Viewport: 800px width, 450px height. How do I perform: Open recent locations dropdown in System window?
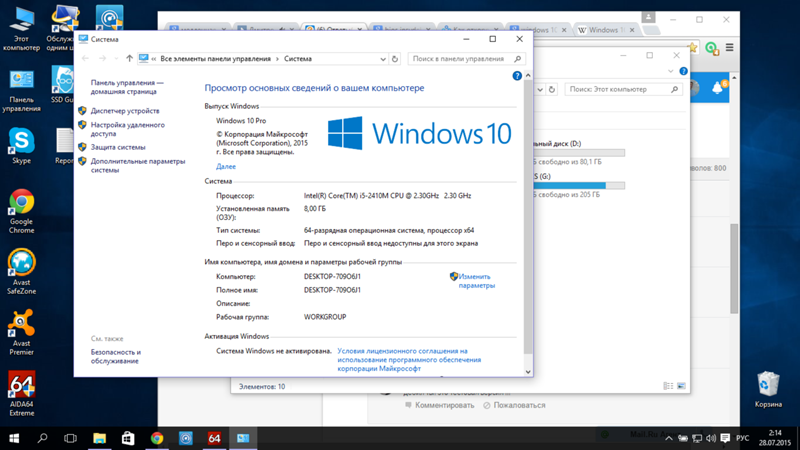pos(116,59)
